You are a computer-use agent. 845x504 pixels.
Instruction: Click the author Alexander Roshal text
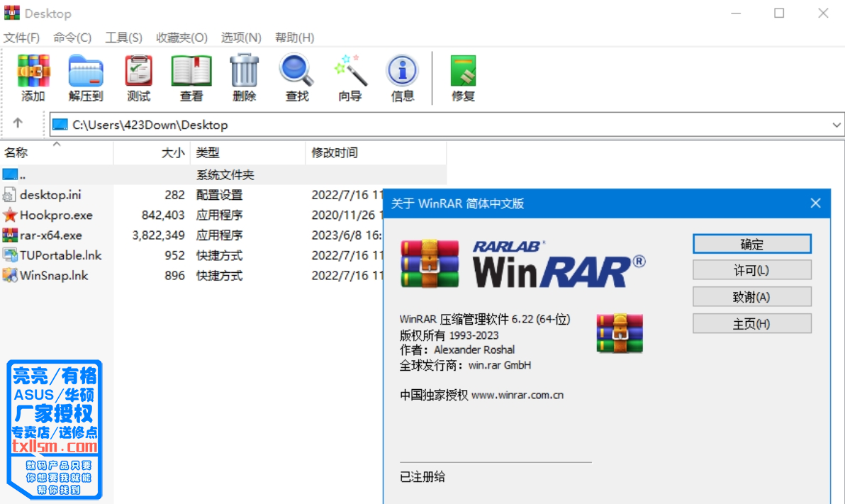tap(474, 350)
